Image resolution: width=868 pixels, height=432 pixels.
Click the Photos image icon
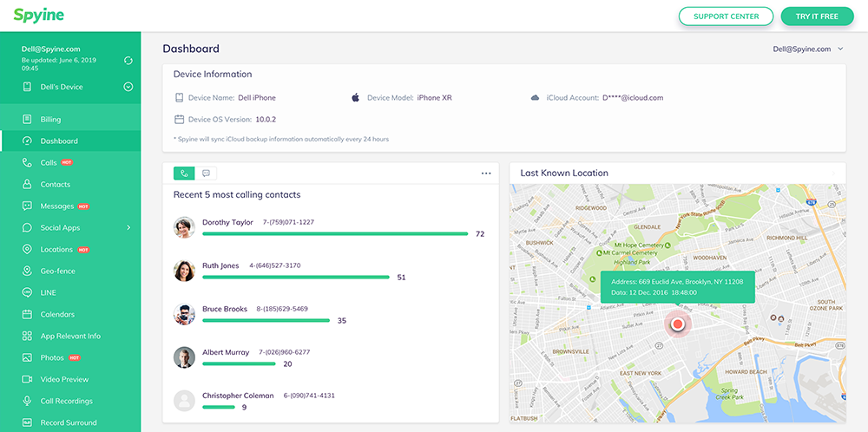click(x=27, y=358)
